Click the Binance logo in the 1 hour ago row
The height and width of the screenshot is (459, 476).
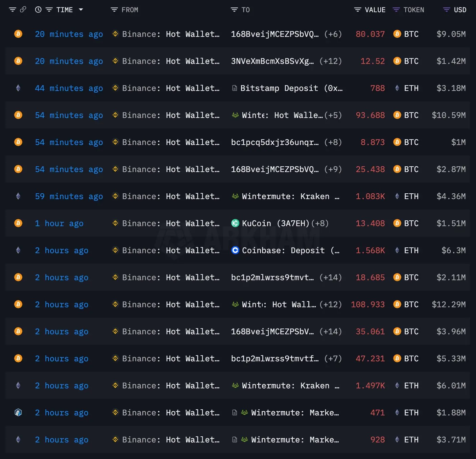pyautogui.click(x=115, y=223)
